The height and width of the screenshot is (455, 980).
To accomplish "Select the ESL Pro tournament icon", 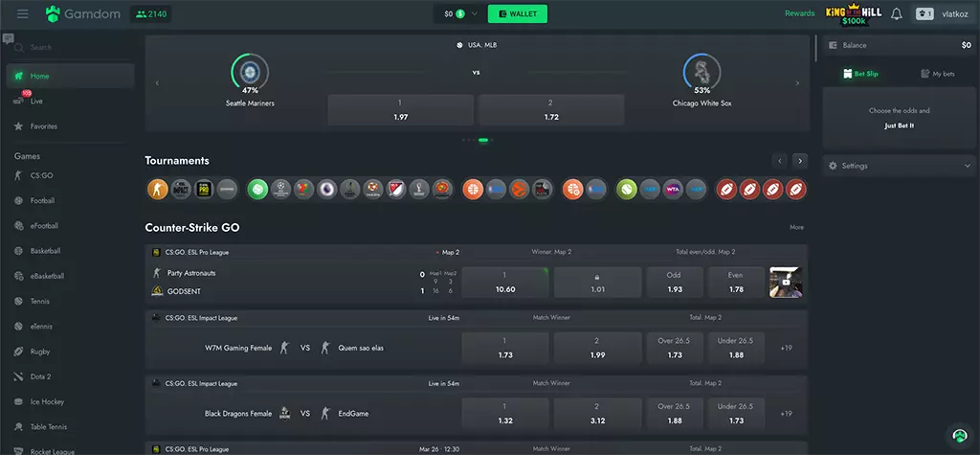I will [204, 189].
